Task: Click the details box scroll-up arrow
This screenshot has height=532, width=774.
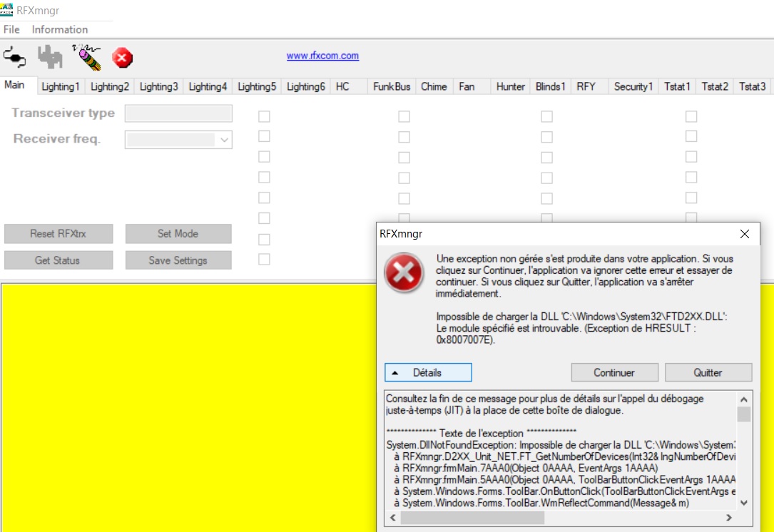Action: pos(744,399)
